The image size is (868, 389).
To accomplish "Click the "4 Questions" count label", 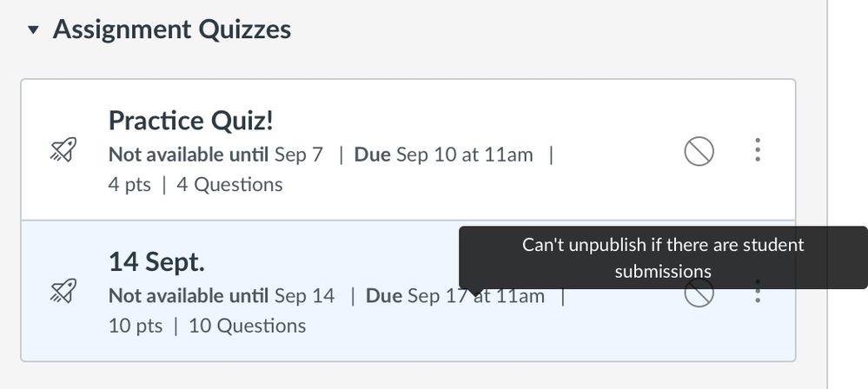I will (229, 184).
